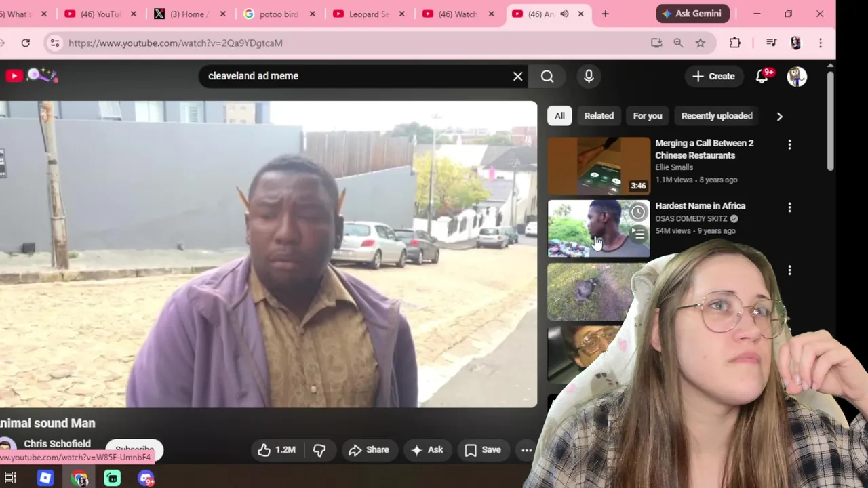Open a new browser tab
Screen dimensions: 868x488
tap(606, 14)
